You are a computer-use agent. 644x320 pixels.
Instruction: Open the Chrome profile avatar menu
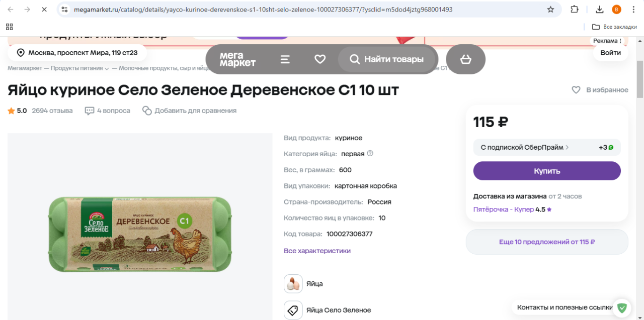coord(616,10)
